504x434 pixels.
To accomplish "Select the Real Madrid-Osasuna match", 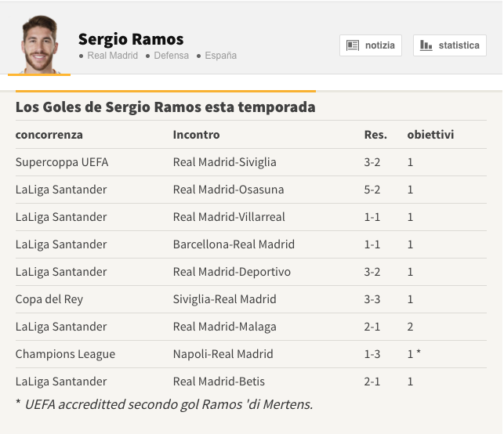I will tap(228, 190).
